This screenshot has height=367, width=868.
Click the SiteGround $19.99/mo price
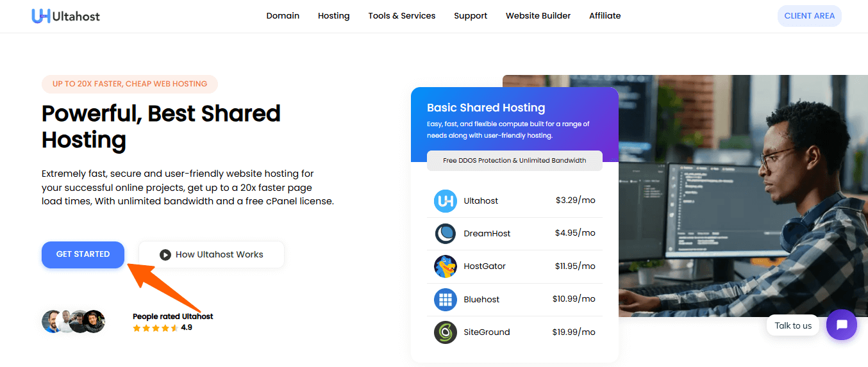click(574, 332)
